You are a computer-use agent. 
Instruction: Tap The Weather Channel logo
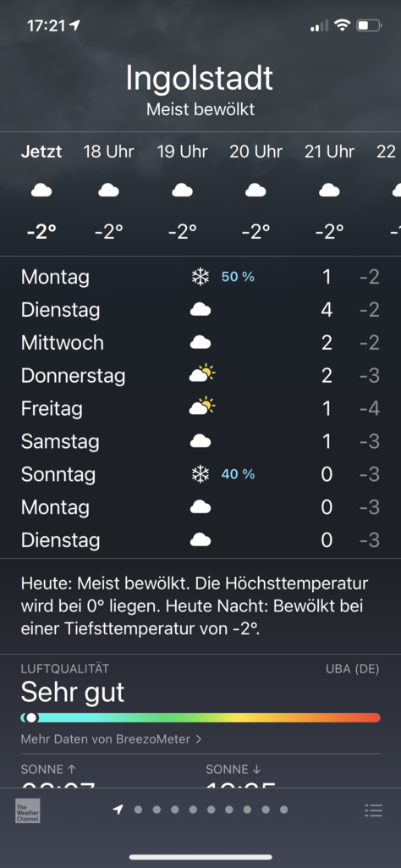click(27, 810)
